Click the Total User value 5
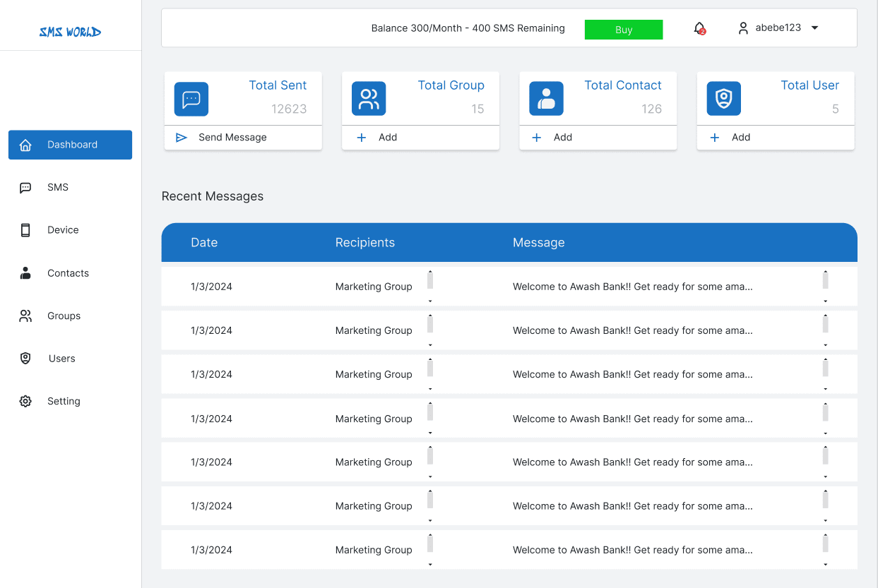Viewport: 878px width, 588px height. click(x=836, y=109)
